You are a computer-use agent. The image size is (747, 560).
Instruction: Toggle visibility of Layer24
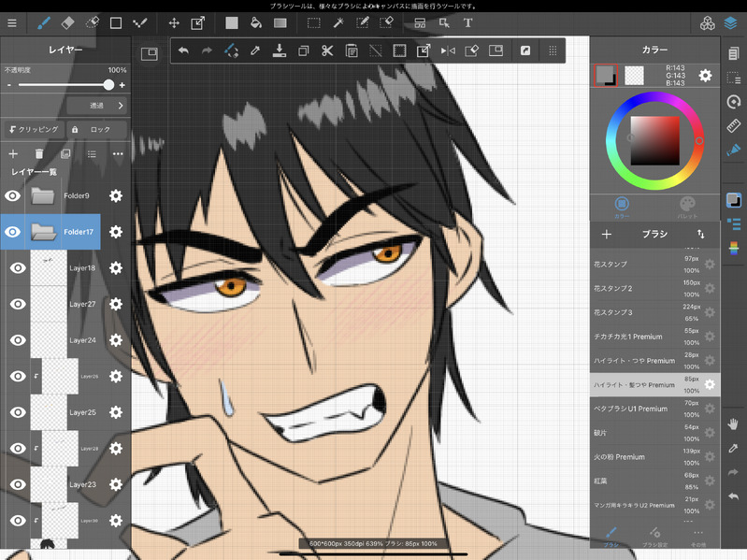[x=18, y=340]
